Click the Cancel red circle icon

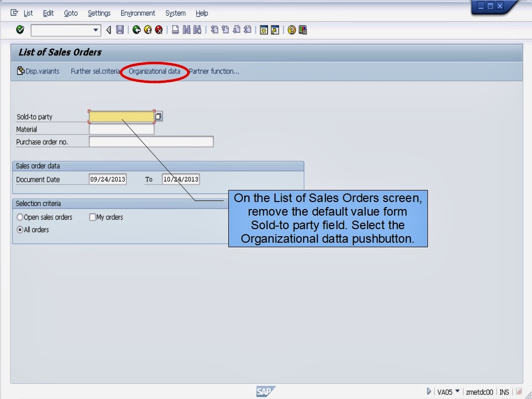[x=158, y=30]
